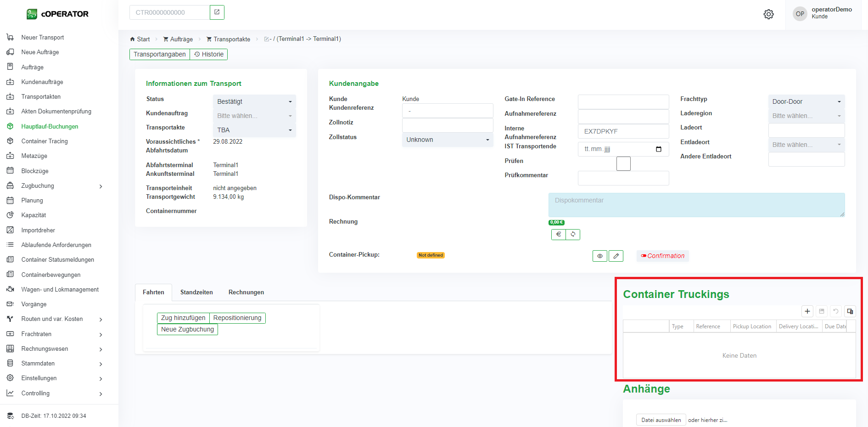Open the Zollstatus dropdown showing Unknown
Image resolution: width=868 pixels, height=427 pixels.
pyautogui.click(x=448, y=140)
